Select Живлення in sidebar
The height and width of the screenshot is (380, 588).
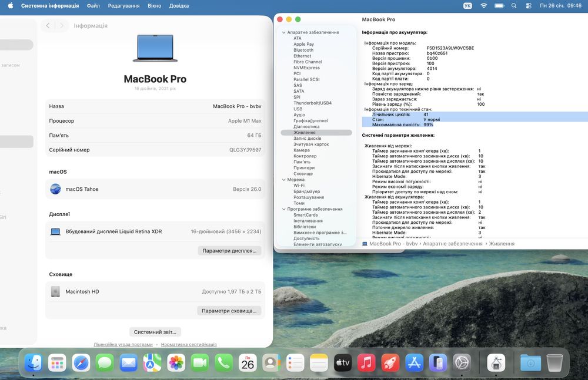coord(316,132)
